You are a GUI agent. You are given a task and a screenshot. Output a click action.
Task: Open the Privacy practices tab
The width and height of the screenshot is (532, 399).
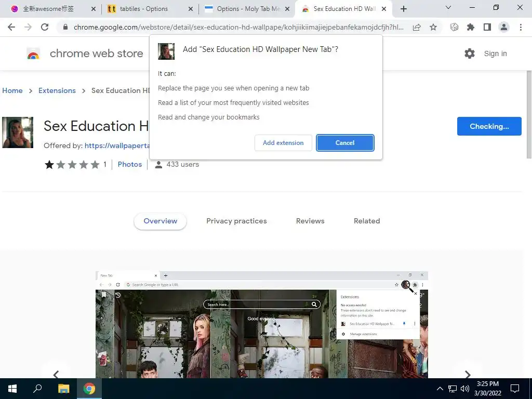[236, 221]
